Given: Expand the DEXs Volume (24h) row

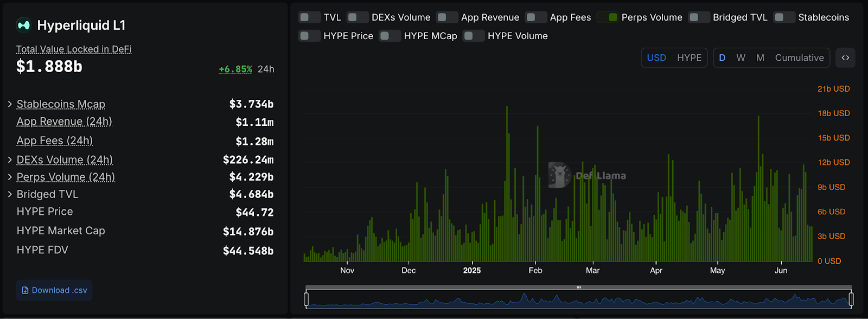Looking at the screenshot, I should click(x=10, y=159).
